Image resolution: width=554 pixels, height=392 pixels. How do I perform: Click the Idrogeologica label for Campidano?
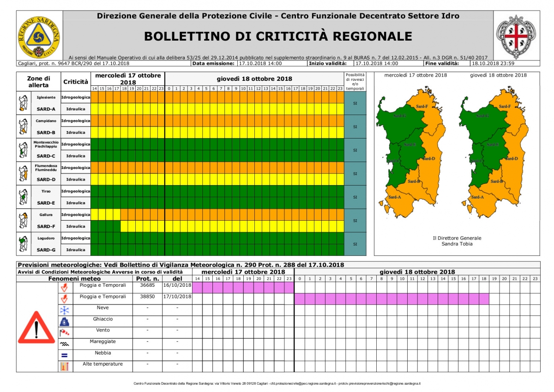point(76,121)
